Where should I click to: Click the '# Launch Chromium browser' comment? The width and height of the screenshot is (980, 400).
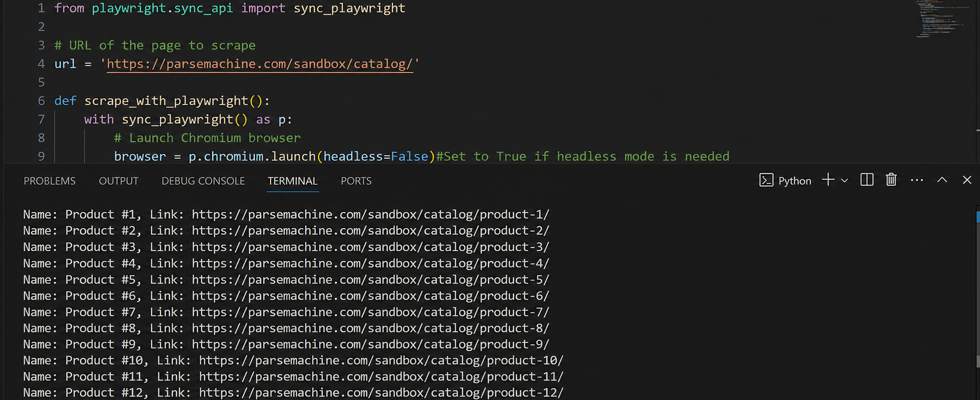click(207, 138)
